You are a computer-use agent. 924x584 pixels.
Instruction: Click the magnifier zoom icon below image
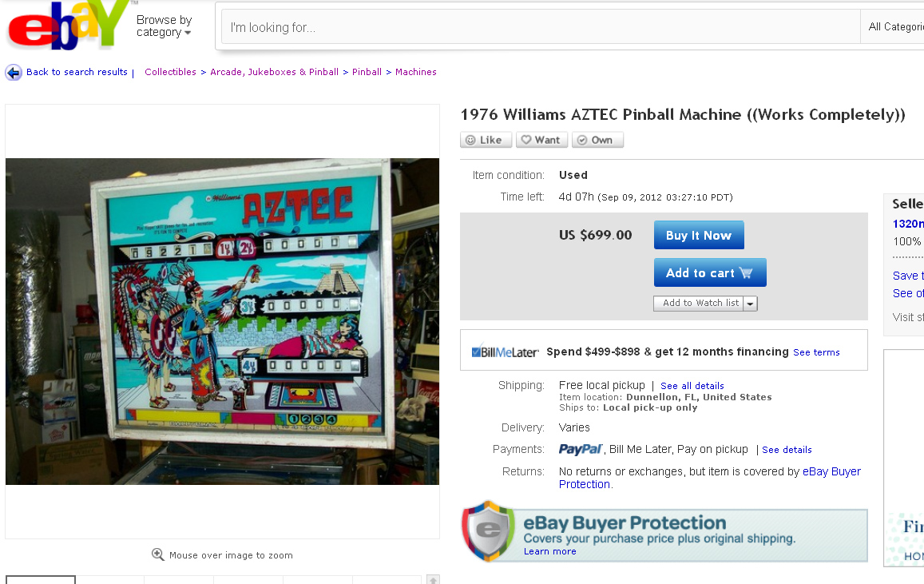[158, 554]
